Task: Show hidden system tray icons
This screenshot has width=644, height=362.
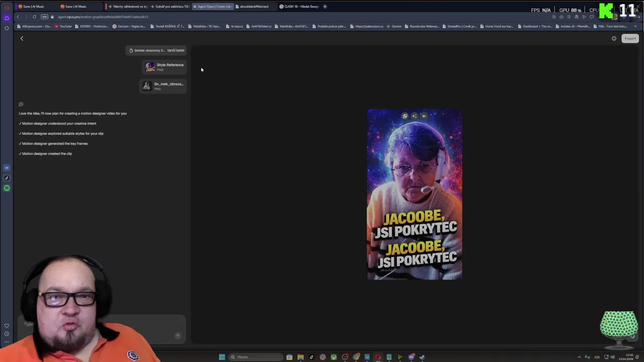Action: tap(579, 357)
